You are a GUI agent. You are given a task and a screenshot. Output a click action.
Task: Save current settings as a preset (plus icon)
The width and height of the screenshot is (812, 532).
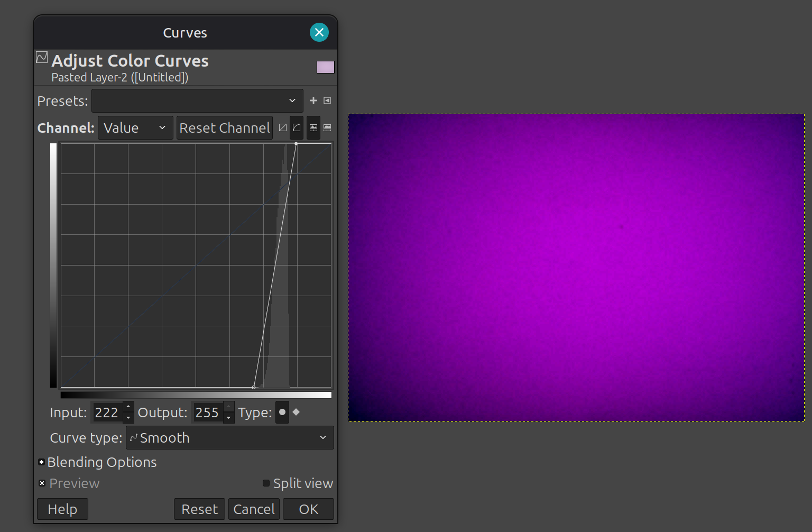coord(313,100)
